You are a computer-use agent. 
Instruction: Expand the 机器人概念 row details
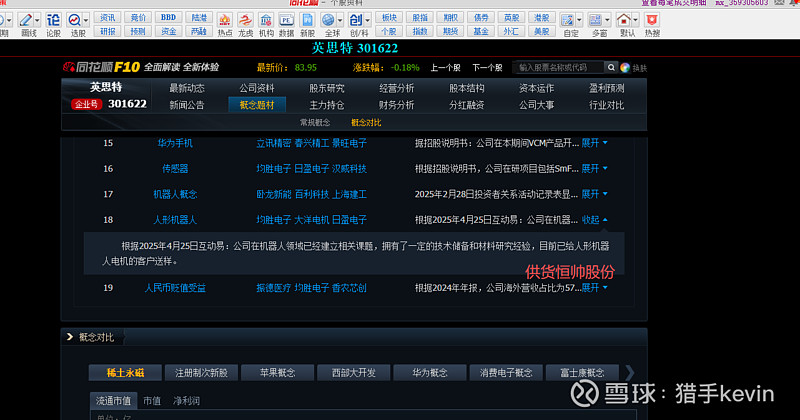click(594, 194)
